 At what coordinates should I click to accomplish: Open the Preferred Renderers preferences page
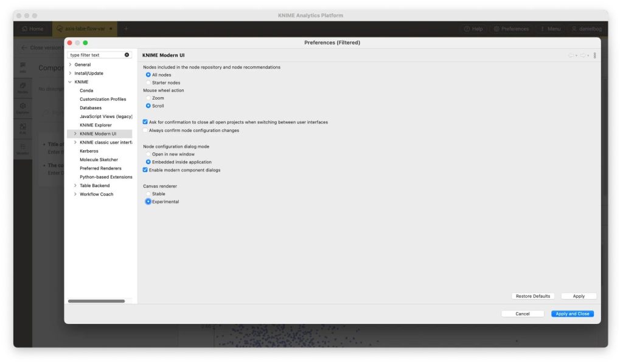click(x=100, y=168)
